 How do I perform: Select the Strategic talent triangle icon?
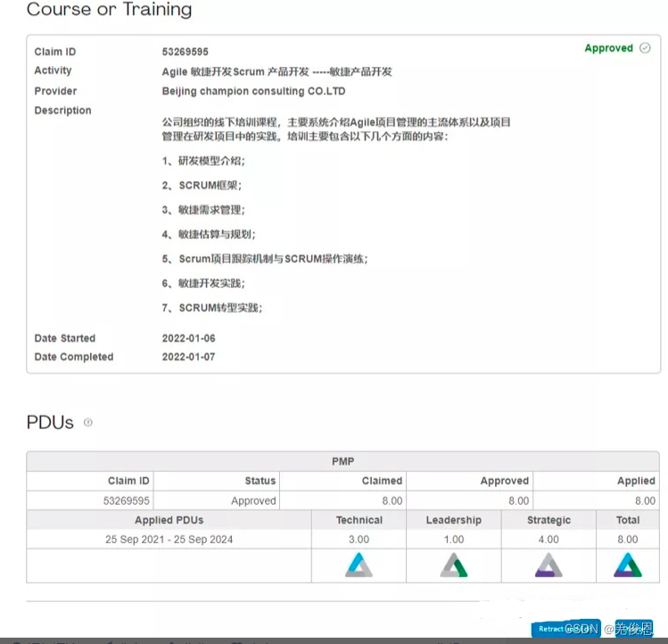[548, 566]
